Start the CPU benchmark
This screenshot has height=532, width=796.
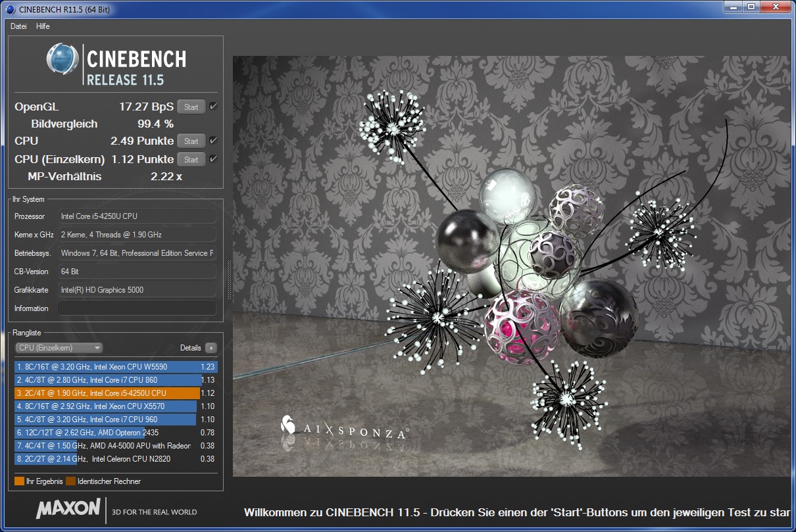(191, 141)
